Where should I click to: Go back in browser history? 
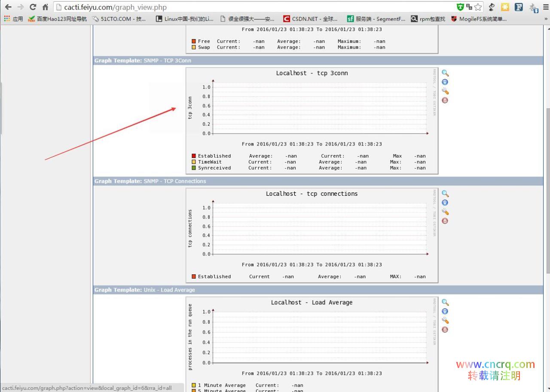pyautogui.click(x=8, y=7)
